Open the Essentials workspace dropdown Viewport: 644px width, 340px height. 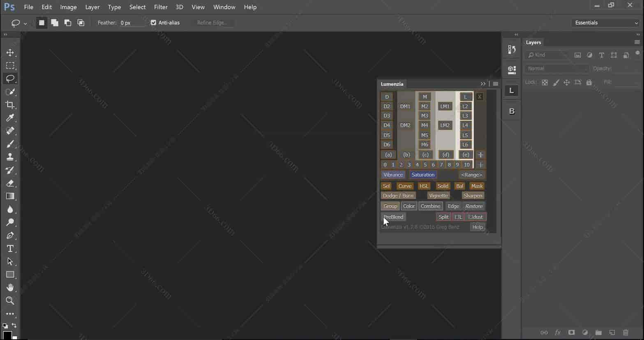pyautogui.click(x=606, y=23)
